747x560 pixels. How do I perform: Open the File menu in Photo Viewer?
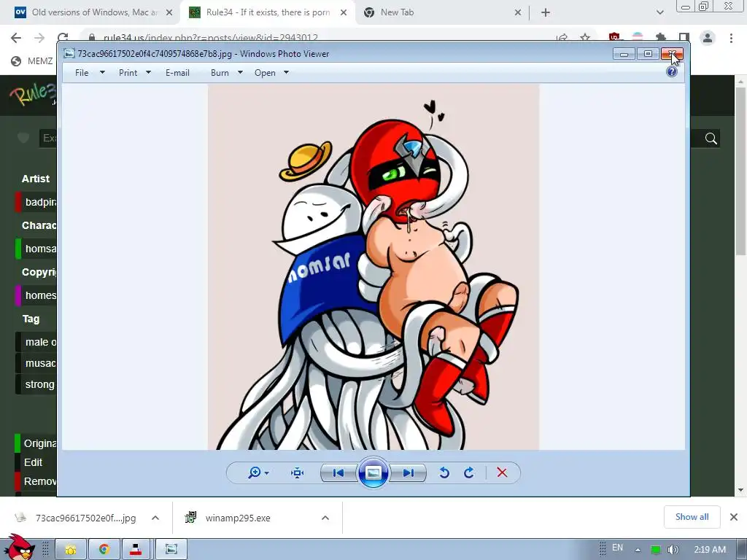(x=82, y=73)
